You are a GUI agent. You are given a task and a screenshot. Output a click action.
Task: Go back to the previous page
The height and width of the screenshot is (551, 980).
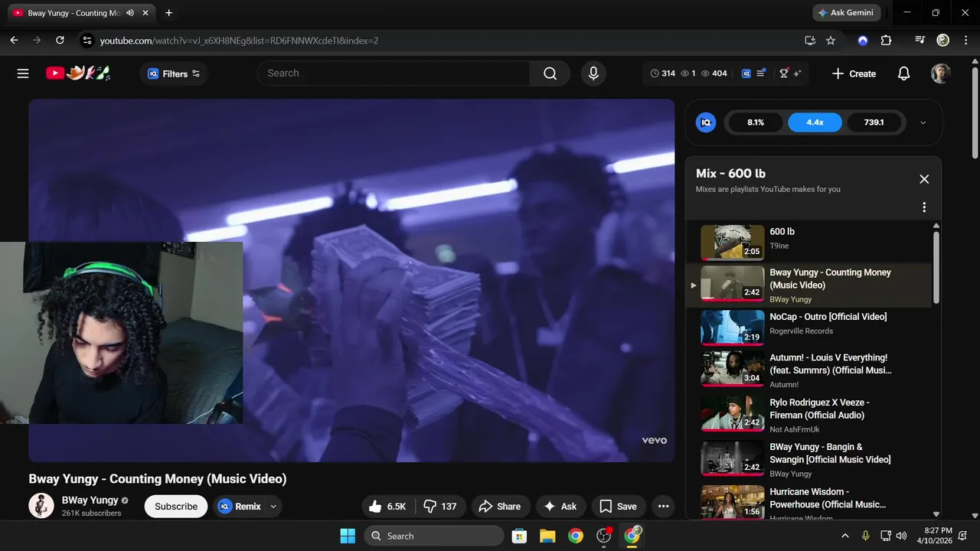click(x=14, y=41)
